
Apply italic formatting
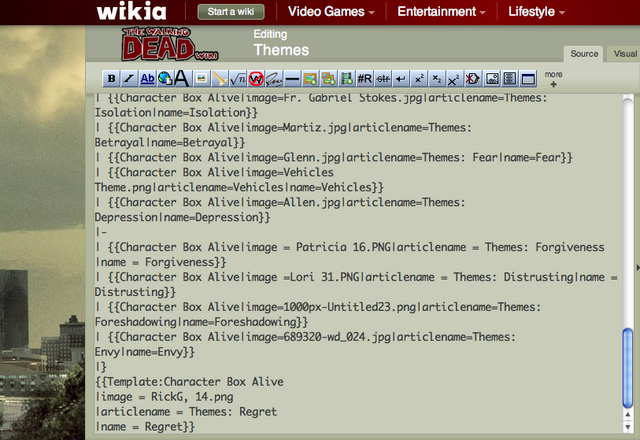129,78
